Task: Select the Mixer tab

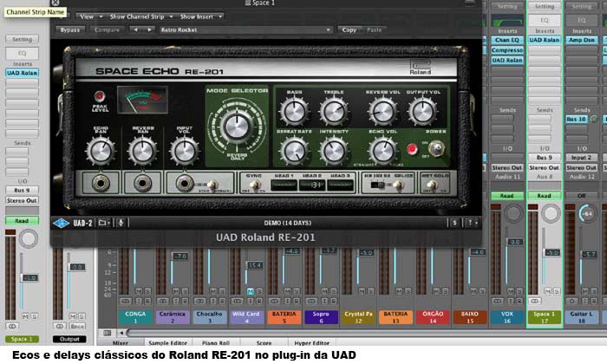Action: (121, 342)
